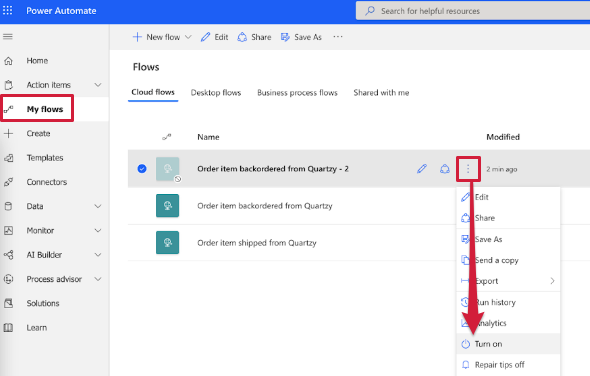Viewport: 590px width, 376px height.
Task: Open the Home navigation link
Action: (x=37, y=61)
